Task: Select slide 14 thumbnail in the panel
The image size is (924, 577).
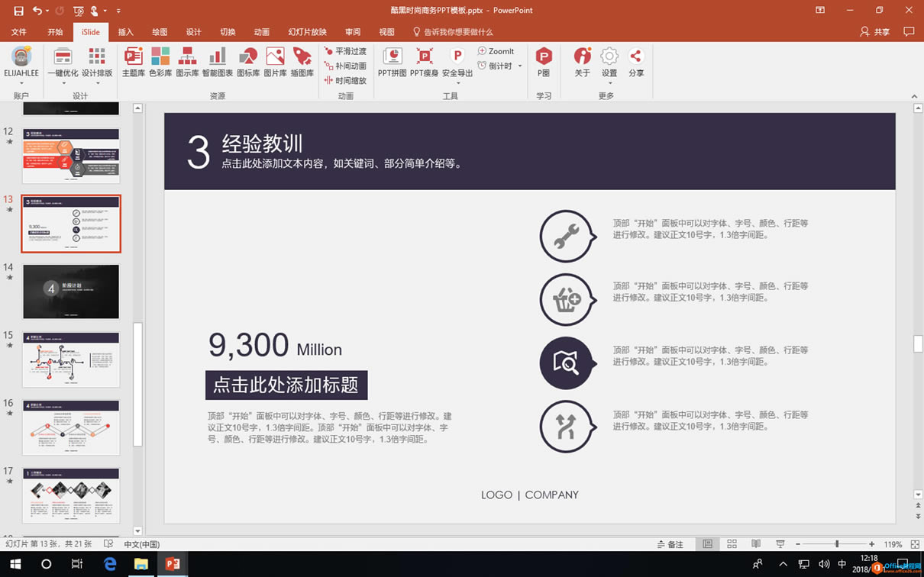Action: point(71,291)
